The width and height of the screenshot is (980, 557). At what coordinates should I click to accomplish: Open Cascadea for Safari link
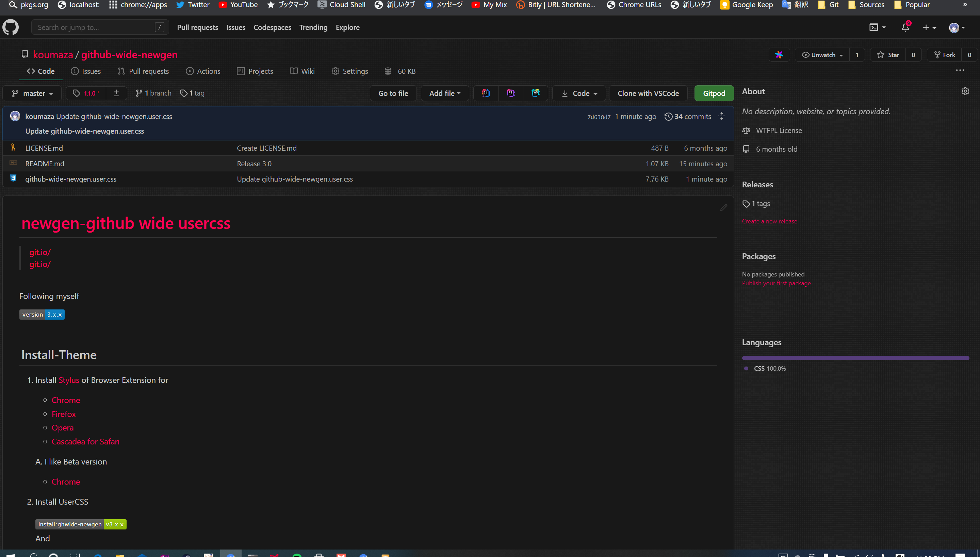pos(85,441)
